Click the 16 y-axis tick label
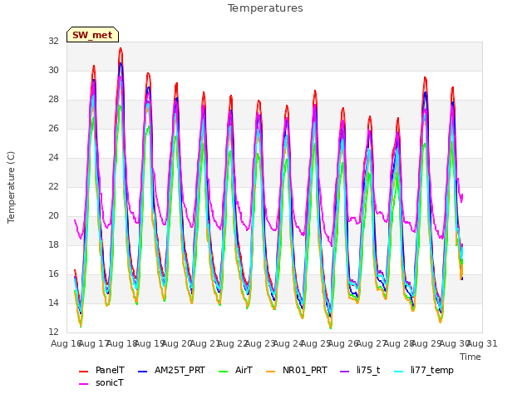Viewport: 532px width, 399px height. (x=53, y=273)
